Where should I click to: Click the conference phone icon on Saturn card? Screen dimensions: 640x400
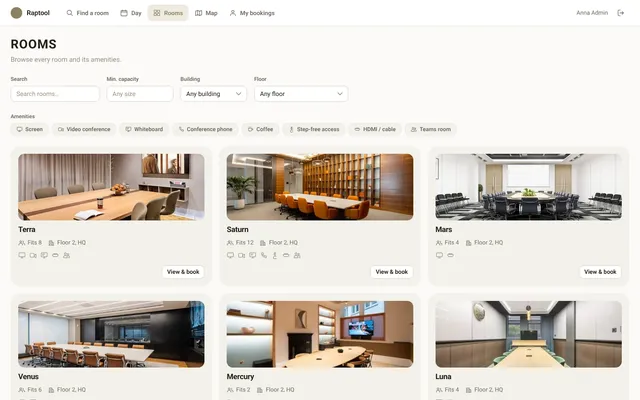264,256
